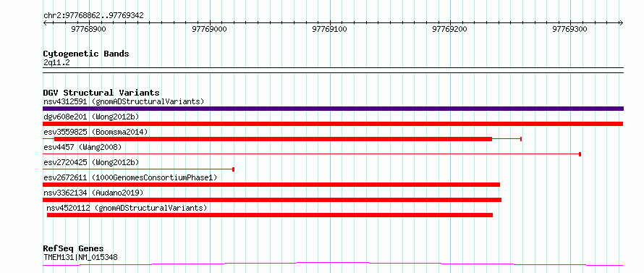
Task: Click the 97769300 ruler position
Action: [570, 29]
